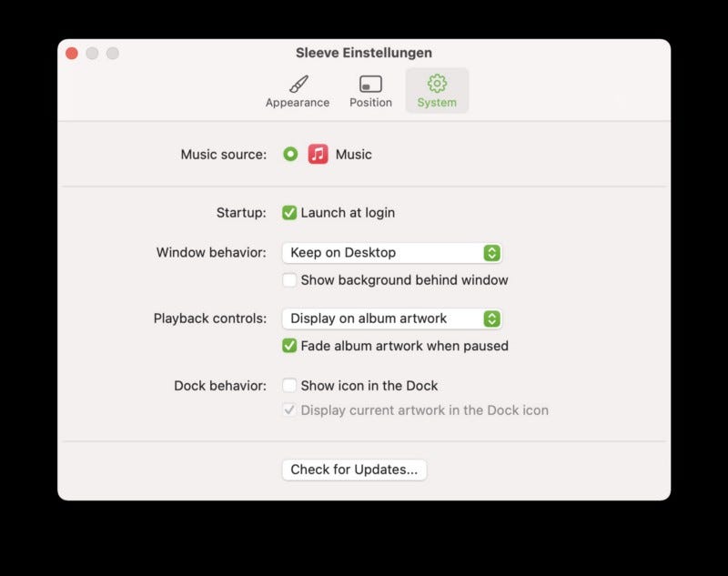Viewport: 728px width, 576px height.
Task: Click the red Music app icon
Action: [318, 154]
